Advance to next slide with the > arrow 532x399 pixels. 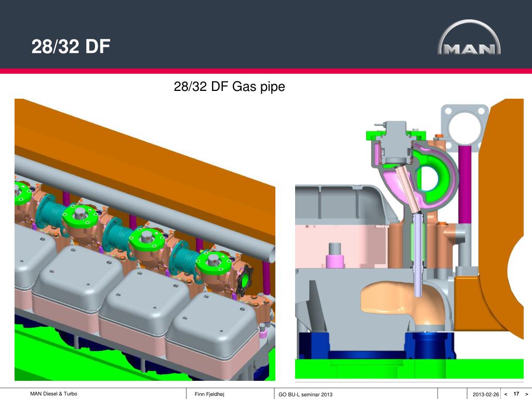pos(526,394)
